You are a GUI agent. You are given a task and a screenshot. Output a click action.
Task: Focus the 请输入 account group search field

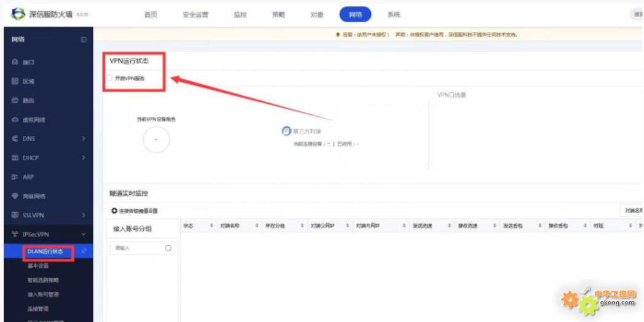142,248
